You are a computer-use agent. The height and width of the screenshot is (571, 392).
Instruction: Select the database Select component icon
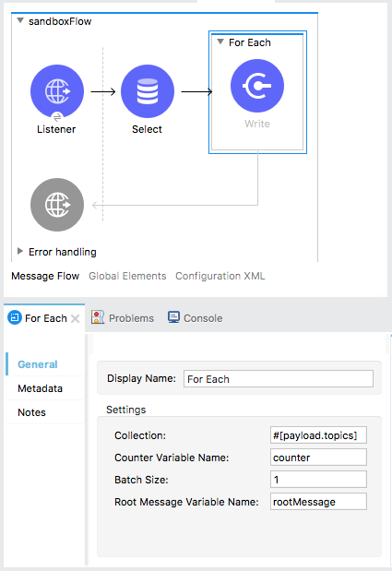(148, 91)
